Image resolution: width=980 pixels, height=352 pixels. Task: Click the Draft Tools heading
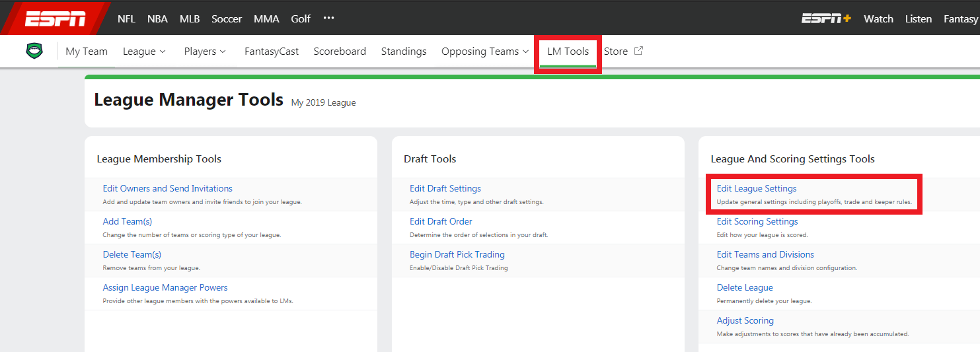pyautogui.click(x=430, y=158)
